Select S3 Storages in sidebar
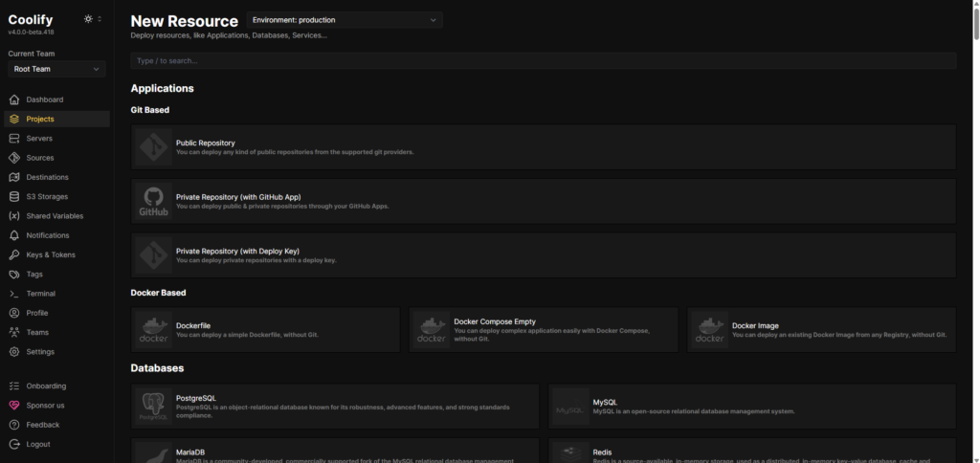This screenshot has height=463, width=980. 56,196
